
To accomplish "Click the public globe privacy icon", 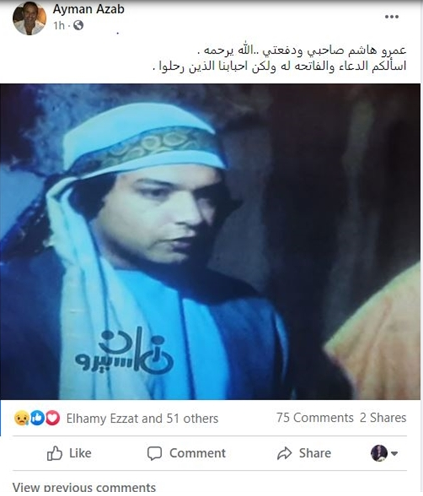I will 78,25.
